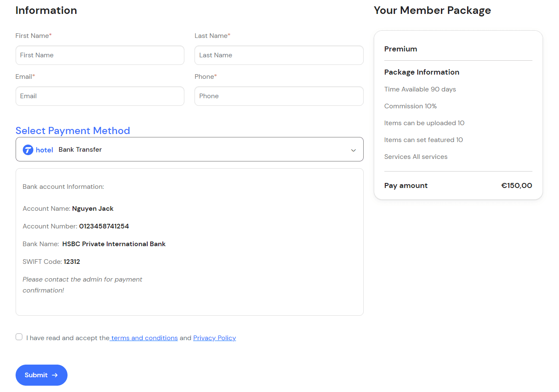Expand the payment method chevron arrow

[x=354, y=150]
